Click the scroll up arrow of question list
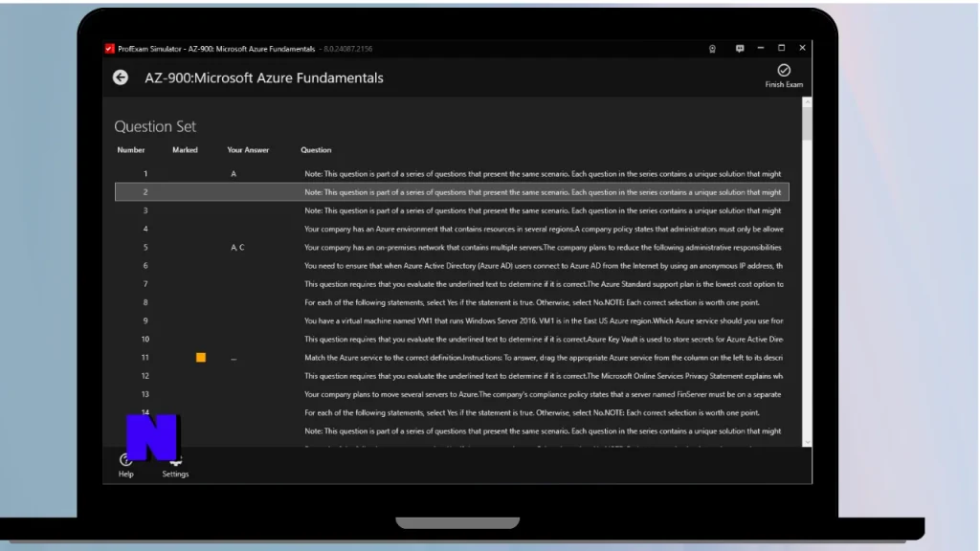 (x=807, y=101)
